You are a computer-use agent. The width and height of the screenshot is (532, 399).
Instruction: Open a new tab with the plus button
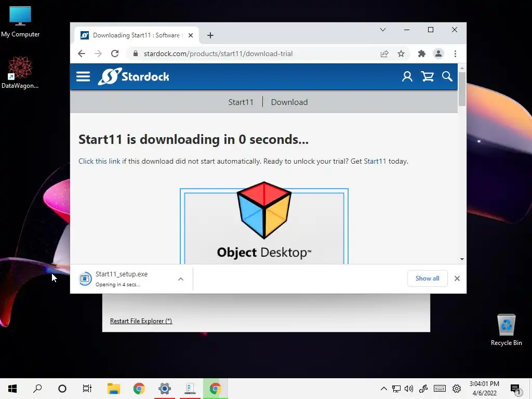210,35
